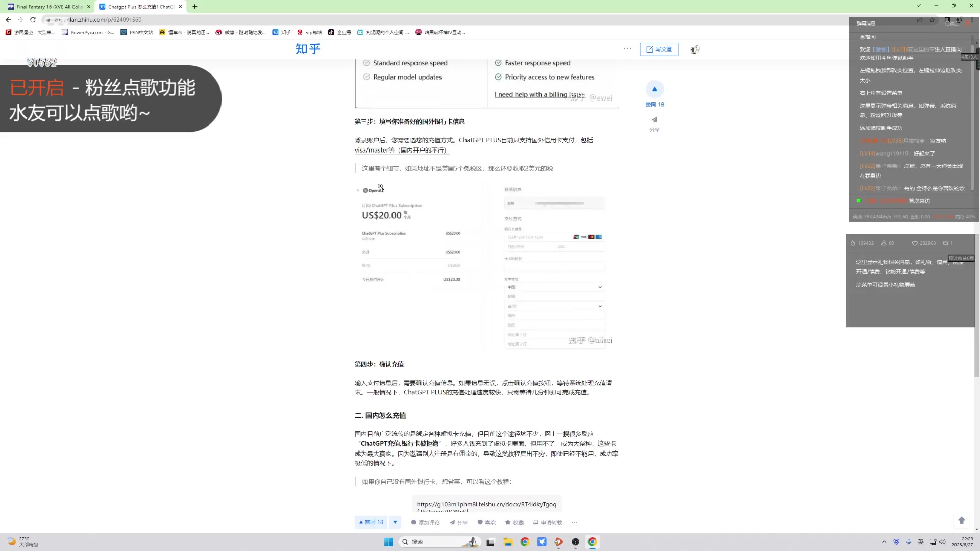Open the Windows Start menu
Screen dimensions: 980x551
coord(388,542)
